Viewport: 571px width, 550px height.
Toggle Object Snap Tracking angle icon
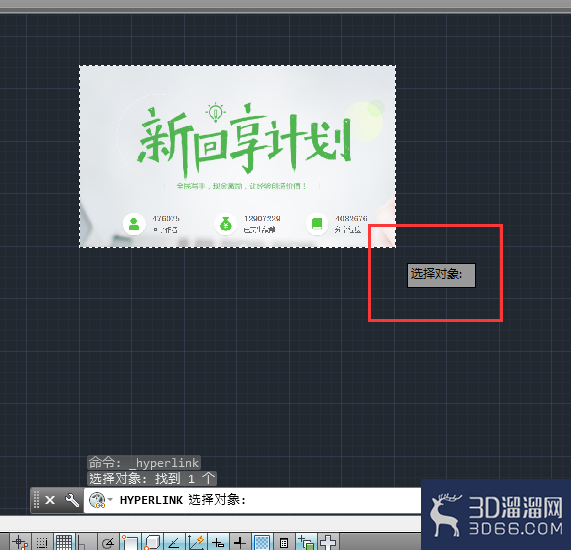pos(174,542)
